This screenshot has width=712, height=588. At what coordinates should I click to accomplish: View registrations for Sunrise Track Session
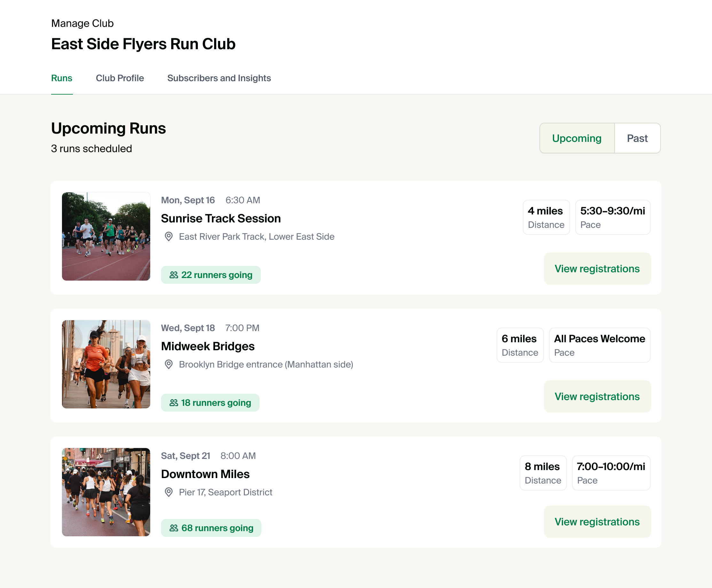(597, 269)
